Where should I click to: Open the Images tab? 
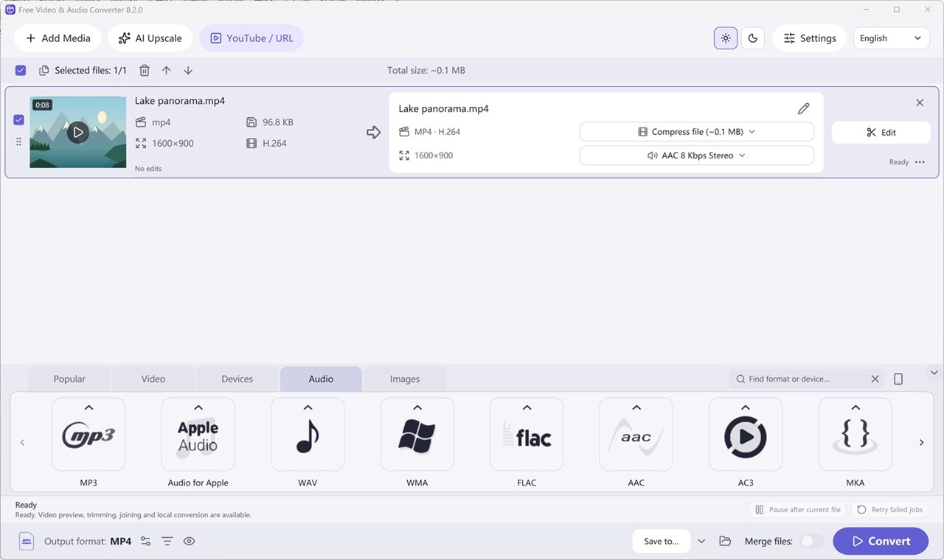point(405,379)
